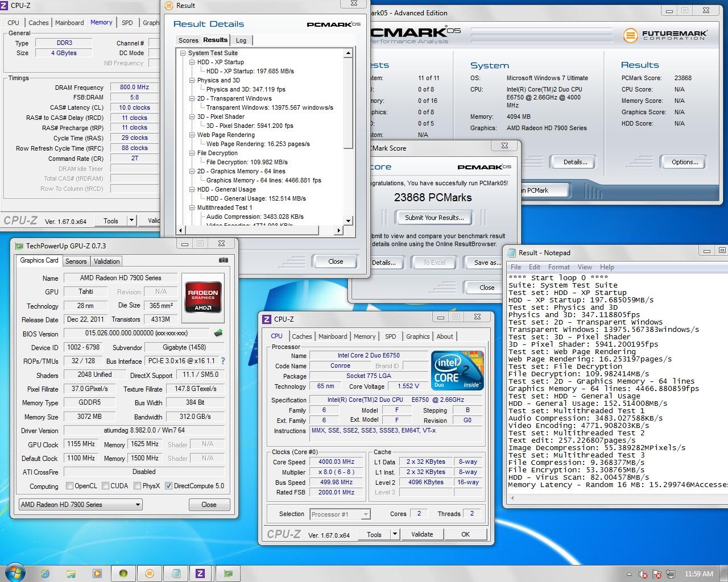Image resolution: width=728 pixels, height=582 pixels.
Task: Collapse the Web Page Rendering node
Action: pos(192,135)
